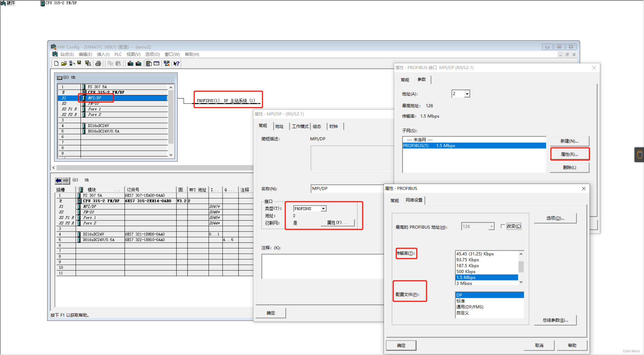Viewport: 644px width, 355px height.
Task: Click the Configure Network toolbar icon
Action: [x=167, y=64]
